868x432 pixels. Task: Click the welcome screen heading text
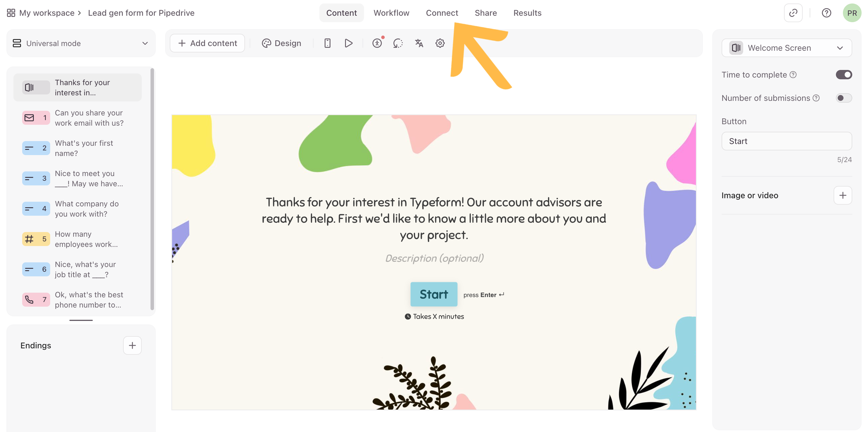(x=434, y=219)
